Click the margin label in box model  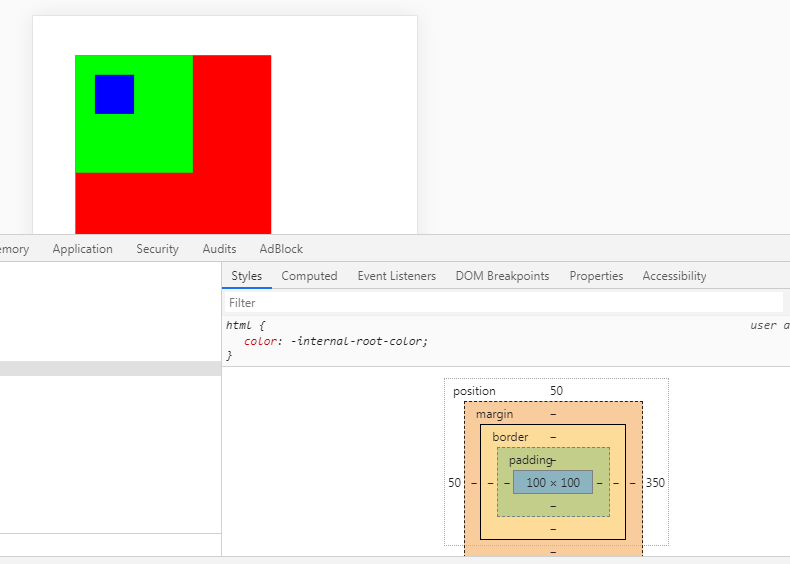point(494,414)
